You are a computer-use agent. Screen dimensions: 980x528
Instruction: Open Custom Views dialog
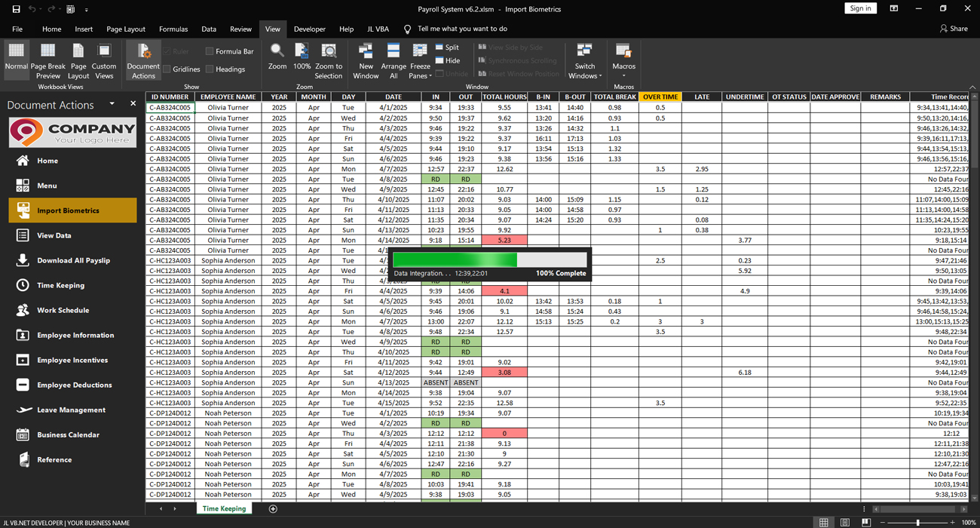(104, 60)
